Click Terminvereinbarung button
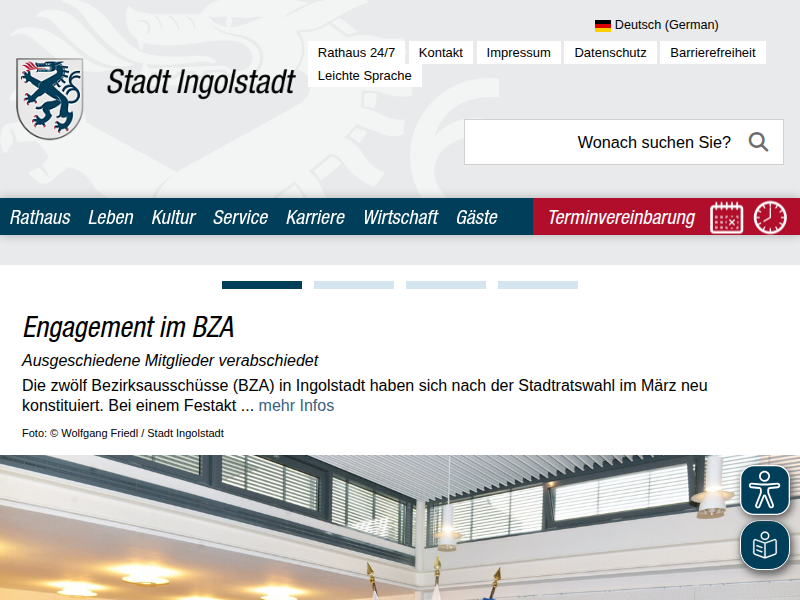This screenshot has width=800, height=600. point(621,217)
